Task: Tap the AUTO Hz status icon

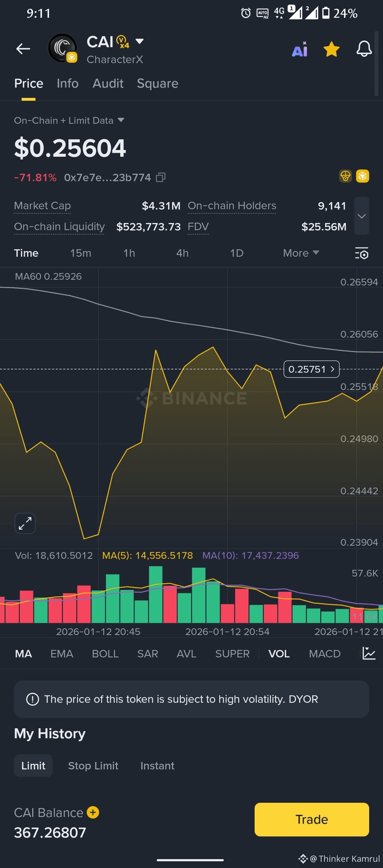Action: [x=262, y=13]
